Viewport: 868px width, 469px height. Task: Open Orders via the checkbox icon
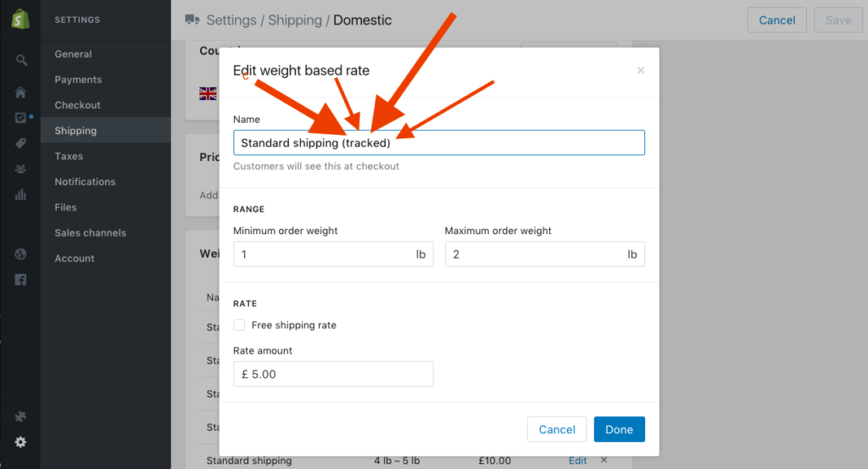click(20, 118)
